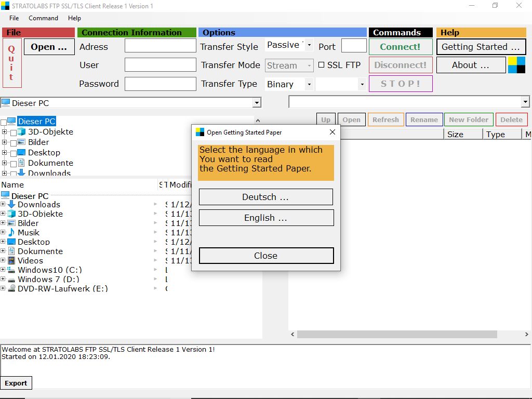The width and height of the screenshot is (532, 399).
Task: Focus the User input field
Action: (x=161, y=65)
